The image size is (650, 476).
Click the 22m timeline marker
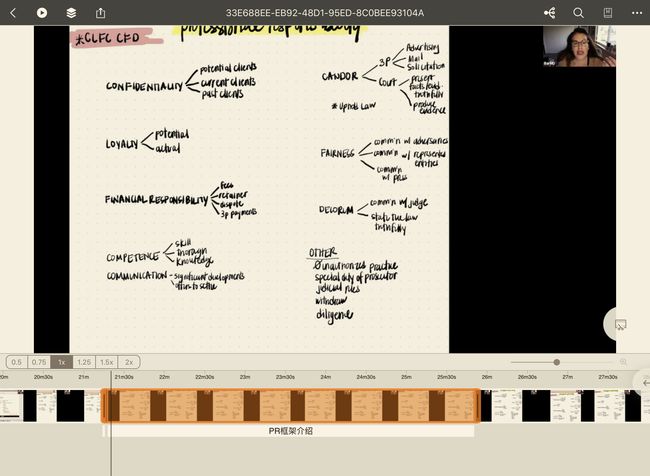point(164,377)
